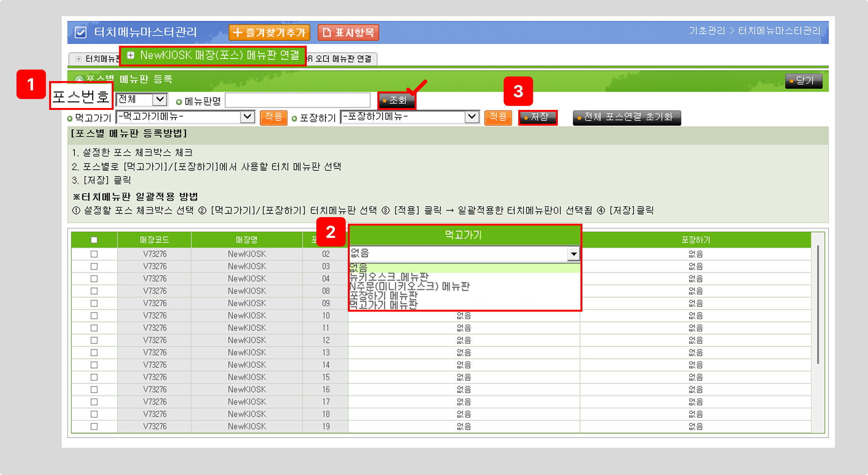The image size is (868, 475).
Task: Click plus icon on NewKIOSK 매장(포스) tab
Action: [x=131, y=55]
